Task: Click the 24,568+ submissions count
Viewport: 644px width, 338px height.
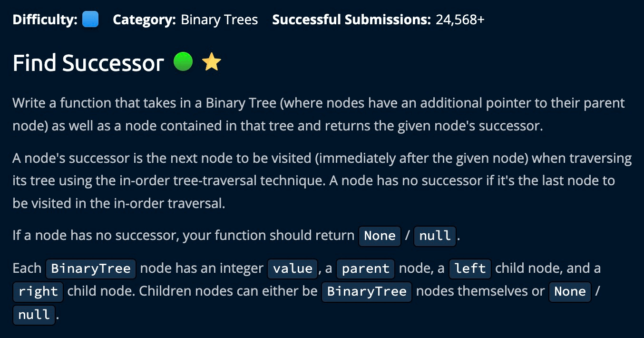Action: pos(460,20)
